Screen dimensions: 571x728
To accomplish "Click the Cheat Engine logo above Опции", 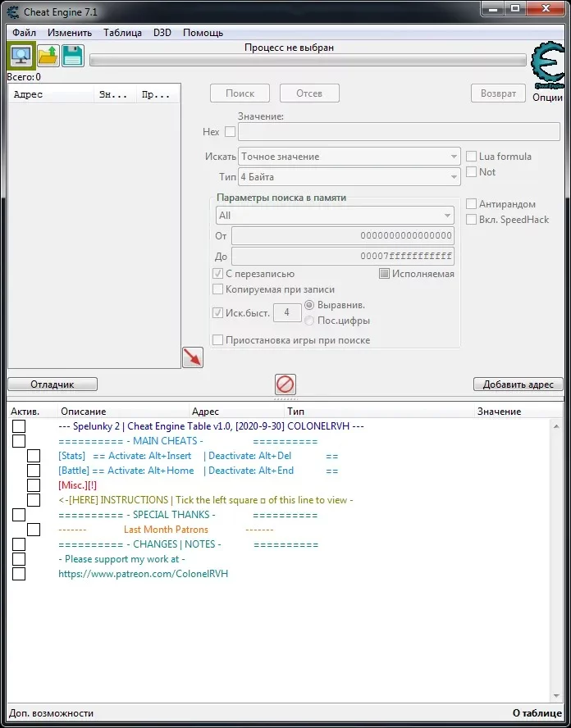I will click(547, 66).
